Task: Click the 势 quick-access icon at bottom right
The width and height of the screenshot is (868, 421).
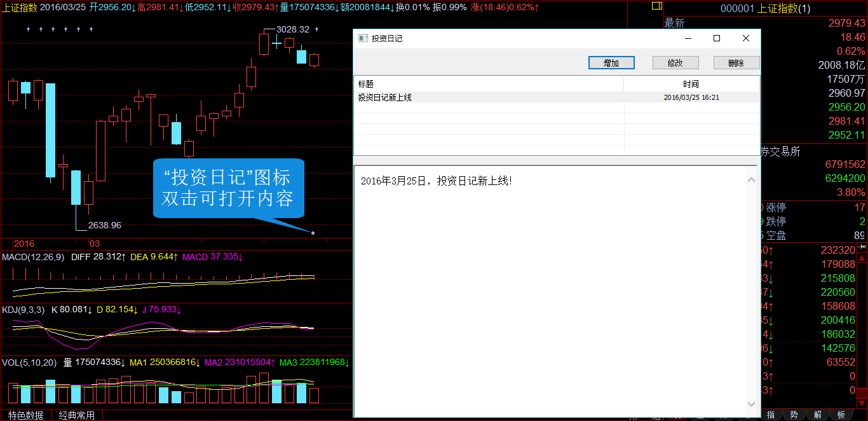Action: pos(794,414)
